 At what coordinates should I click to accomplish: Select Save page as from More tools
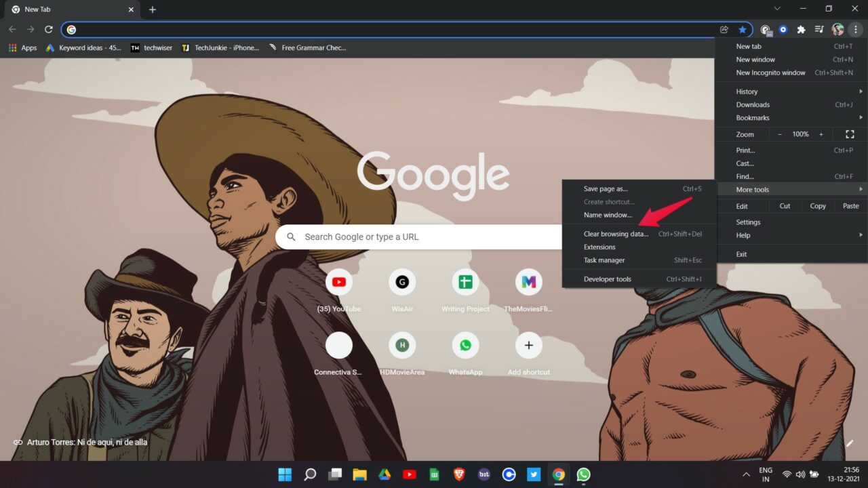[639, 189]
